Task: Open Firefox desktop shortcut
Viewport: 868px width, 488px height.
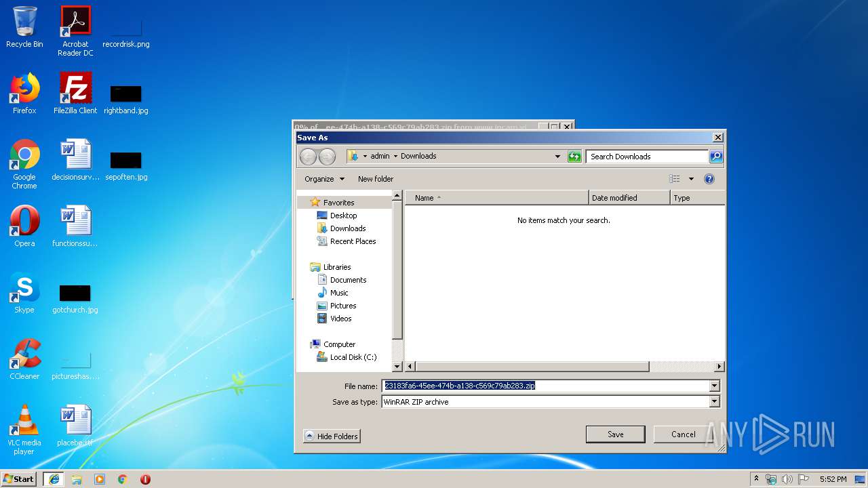Action: tap(24, 94)
